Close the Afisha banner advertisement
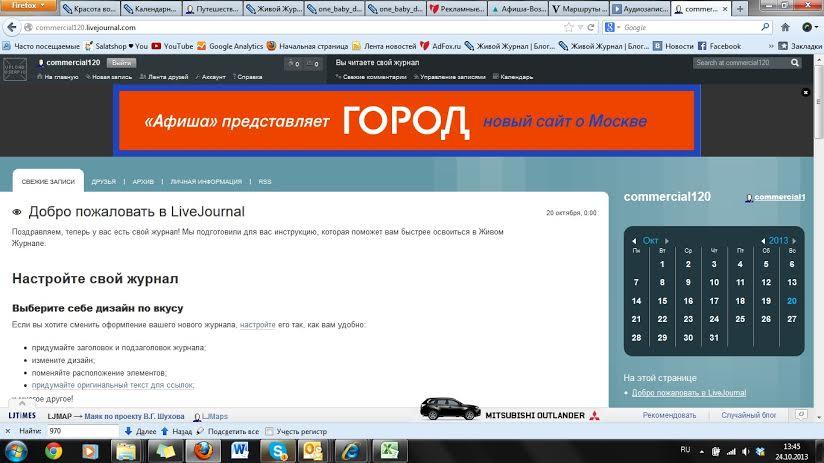This screenshot has height=463, width=824. pyautogui.click(x=805, y=92)
